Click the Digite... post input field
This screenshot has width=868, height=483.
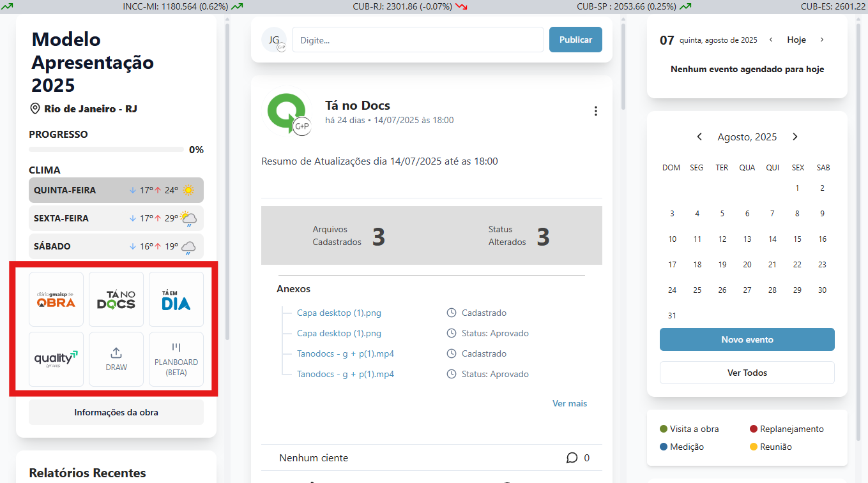(x=418, y=40)
